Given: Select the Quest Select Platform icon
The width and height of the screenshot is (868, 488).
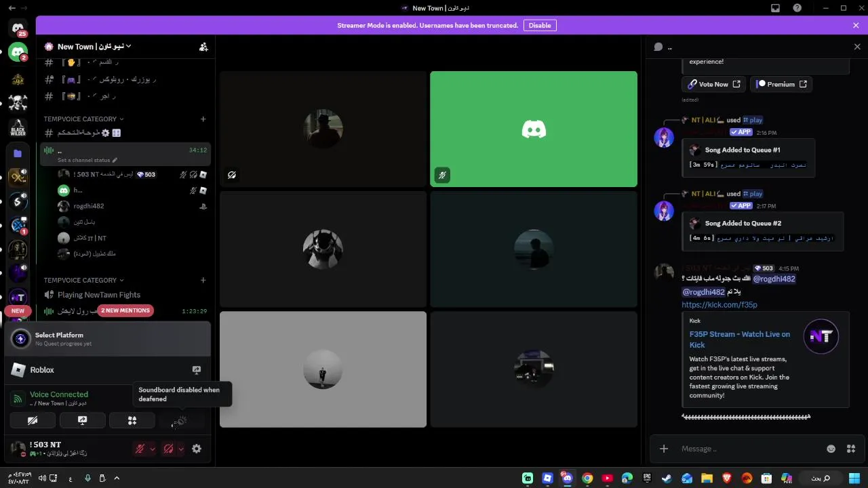Looking at the screenshot, I should 20,339.
